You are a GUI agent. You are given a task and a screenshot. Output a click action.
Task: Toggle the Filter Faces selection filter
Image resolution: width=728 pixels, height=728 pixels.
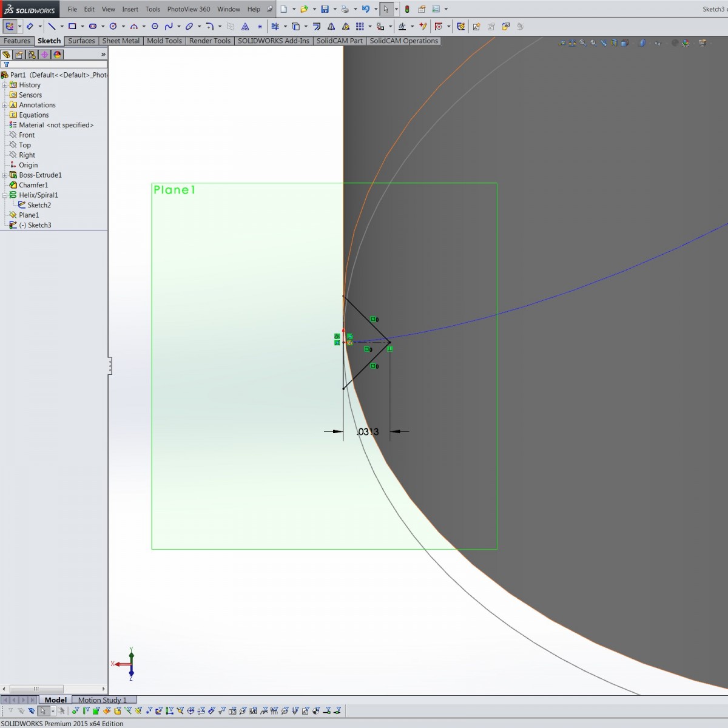point(96,710)
